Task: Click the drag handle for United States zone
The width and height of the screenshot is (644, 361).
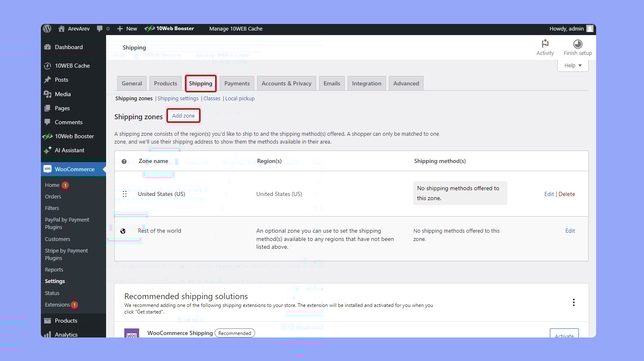Action: coord(125,194)
